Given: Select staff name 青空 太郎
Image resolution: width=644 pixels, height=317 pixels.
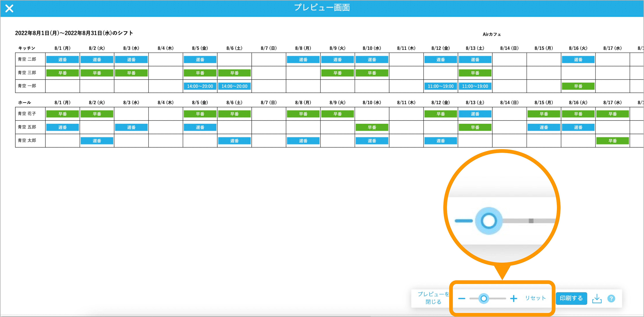Looking at the screenshot, I should [x=27, y=141].
